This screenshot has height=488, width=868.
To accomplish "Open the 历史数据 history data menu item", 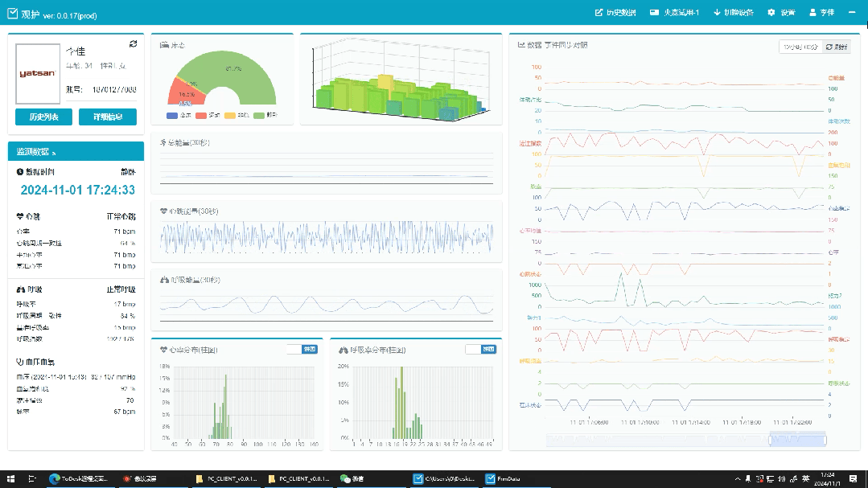I will (615, 12).
